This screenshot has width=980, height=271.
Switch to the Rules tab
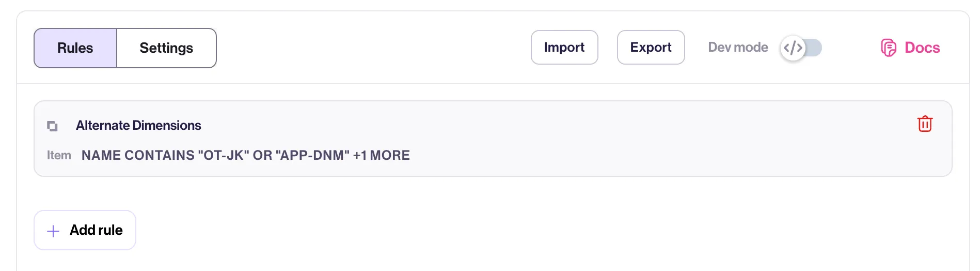(x=75, y=48)
